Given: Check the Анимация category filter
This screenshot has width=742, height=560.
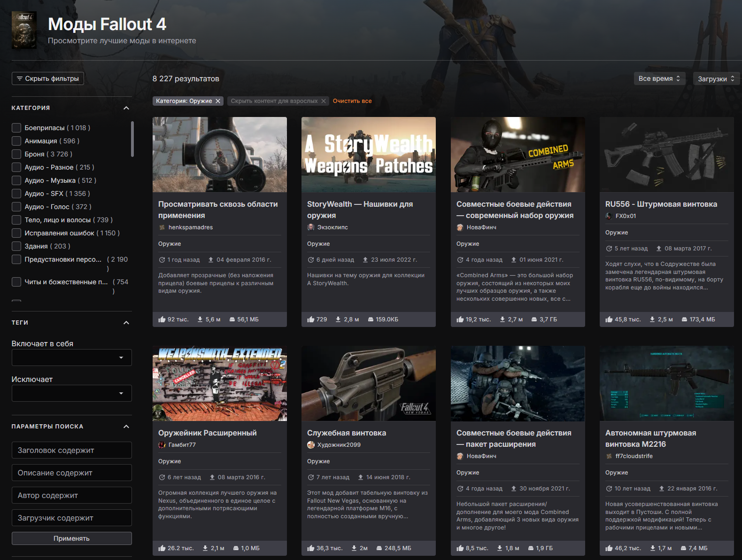Looking at the screenshot, I should point(16,141).
